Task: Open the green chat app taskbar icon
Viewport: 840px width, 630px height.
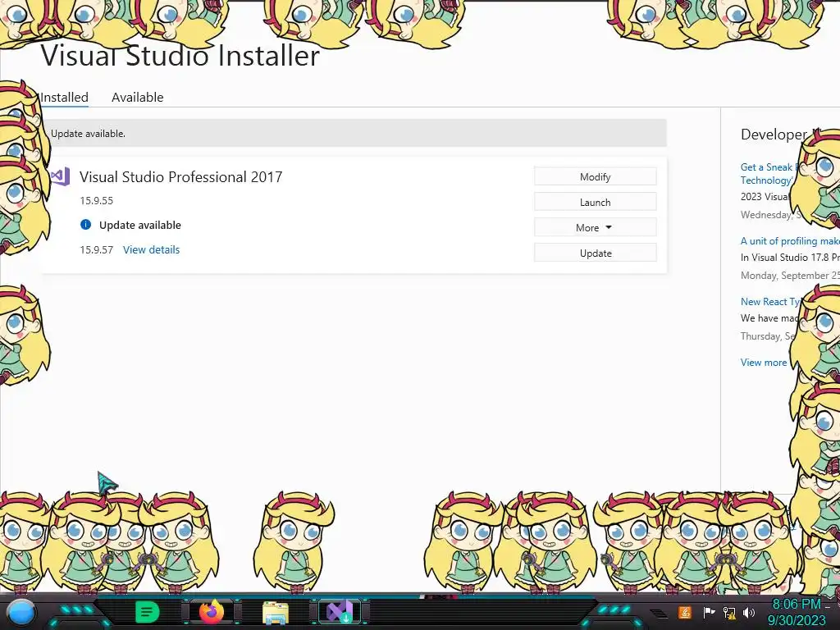Action: coord(148,612)
